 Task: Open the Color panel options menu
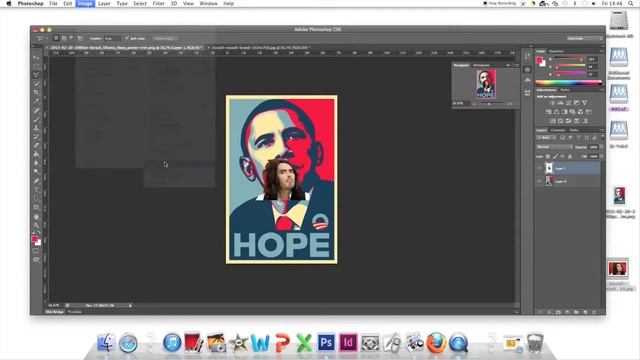[x=602, y=51]
